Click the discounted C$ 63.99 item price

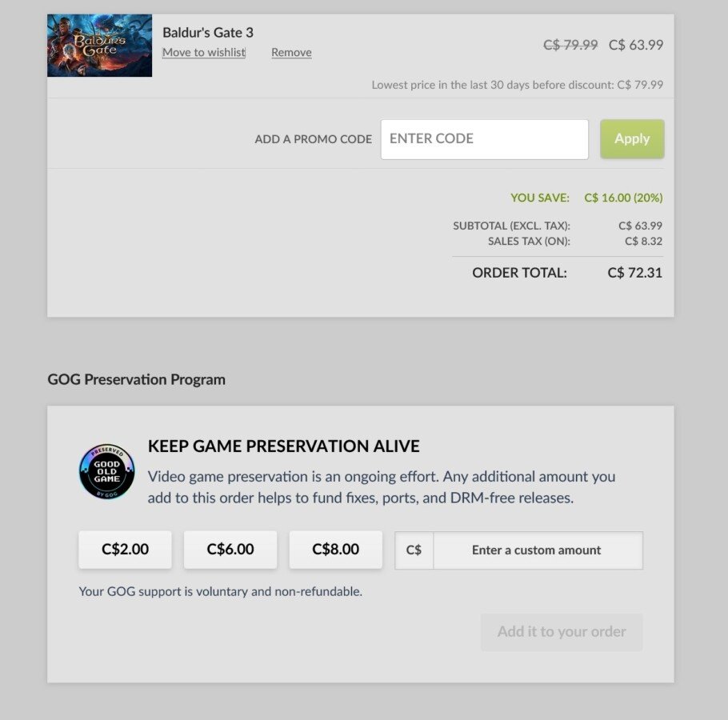point(636,45)
